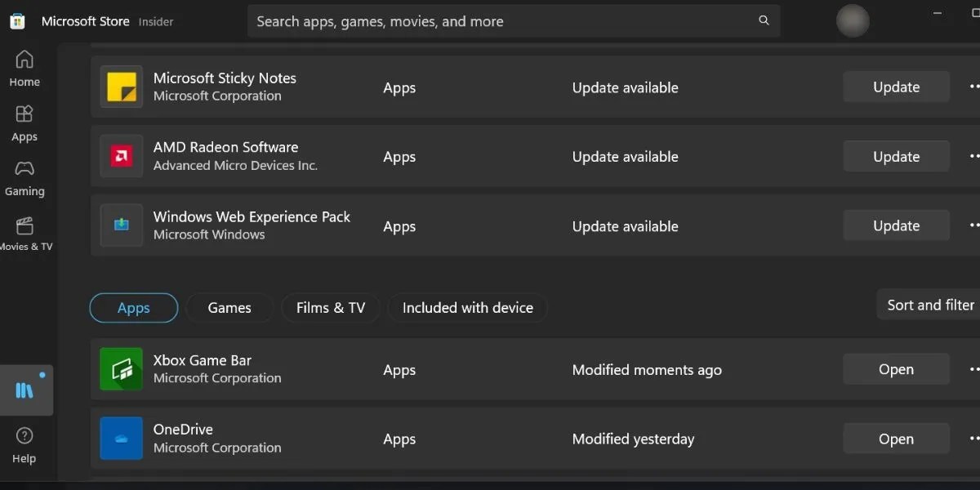Select the Games filter

[229, 308]
